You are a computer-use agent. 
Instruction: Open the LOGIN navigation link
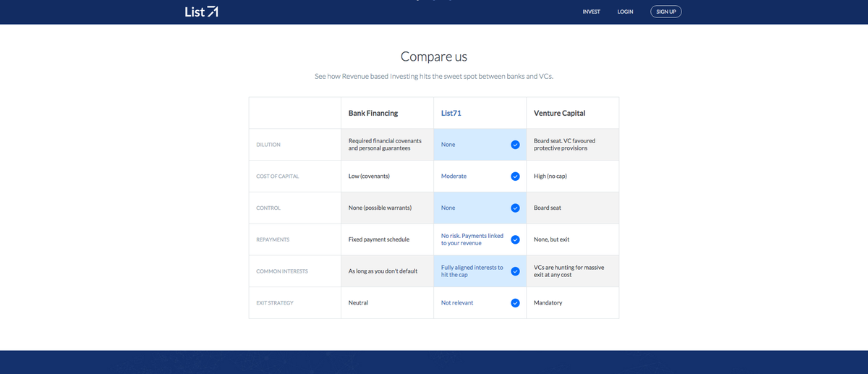coord(625,12)
